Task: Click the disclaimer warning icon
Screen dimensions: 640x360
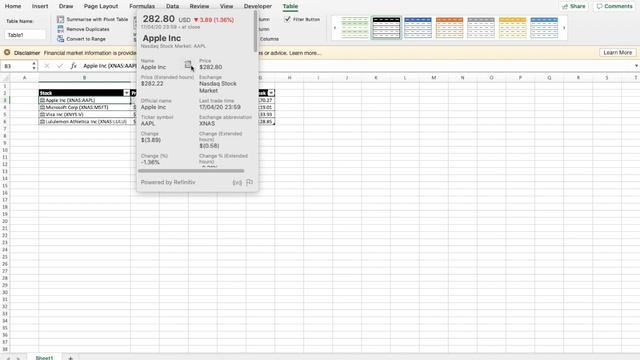Action: point(7,53)
